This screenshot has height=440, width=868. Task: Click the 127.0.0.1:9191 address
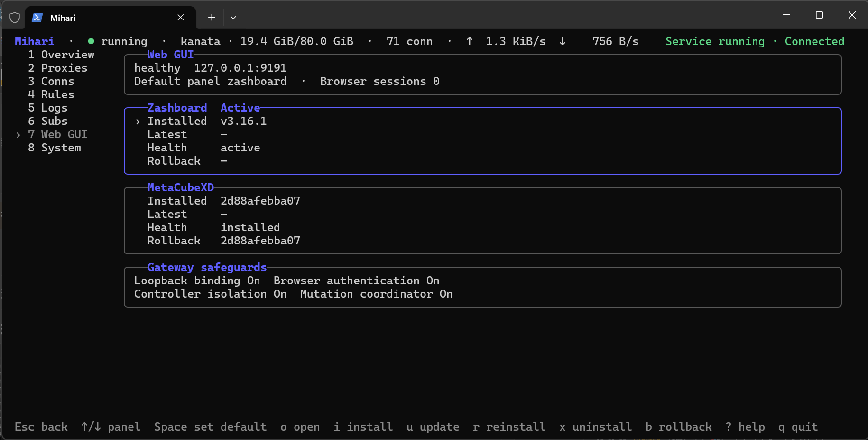pyautogui.click(x=240, y=68)
